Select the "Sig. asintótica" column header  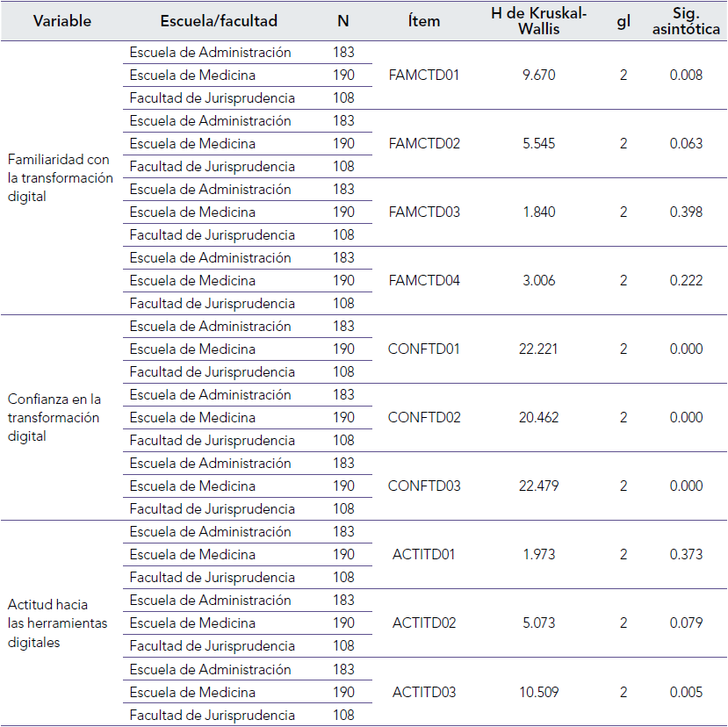[x=685, y=21]
